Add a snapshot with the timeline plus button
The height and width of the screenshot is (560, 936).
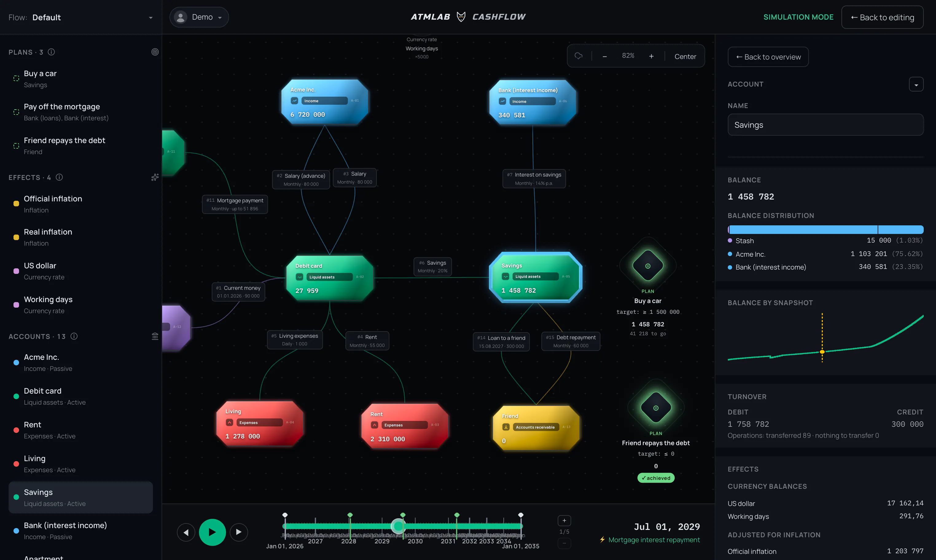pyautogui.click(x=564, y=521)
